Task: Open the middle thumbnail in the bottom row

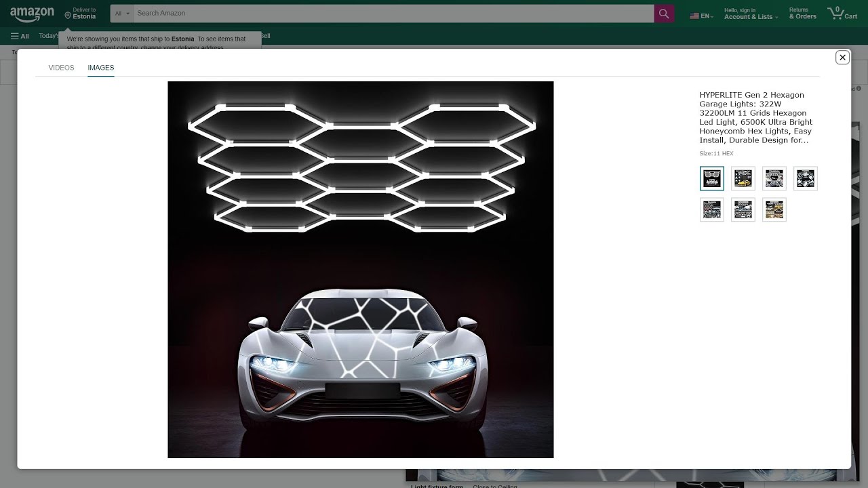Action: pos(743,209)
